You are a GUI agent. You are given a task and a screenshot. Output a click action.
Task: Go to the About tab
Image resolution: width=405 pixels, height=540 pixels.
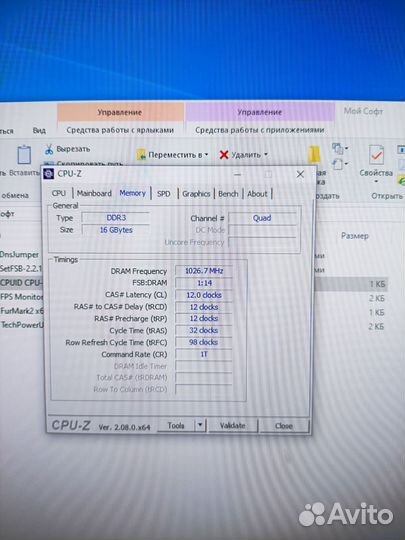coord(257,194)
